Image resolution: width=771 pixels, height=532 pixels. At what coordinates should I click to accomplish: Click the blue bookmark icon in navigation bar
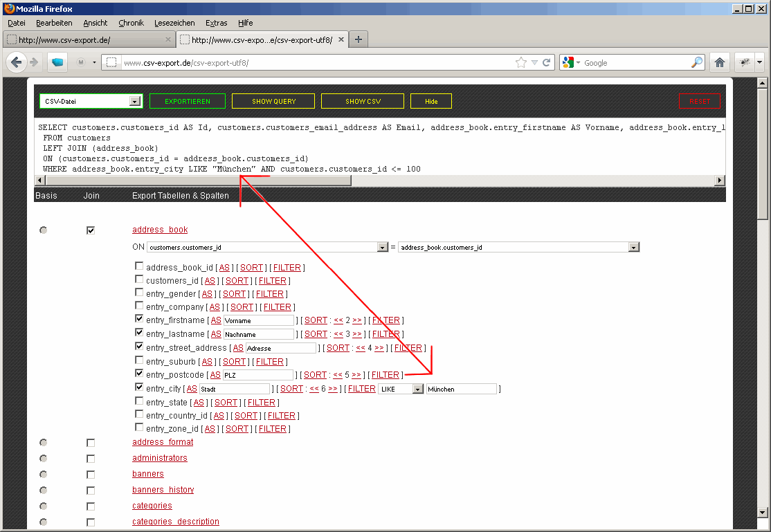(x=57, y=62)
